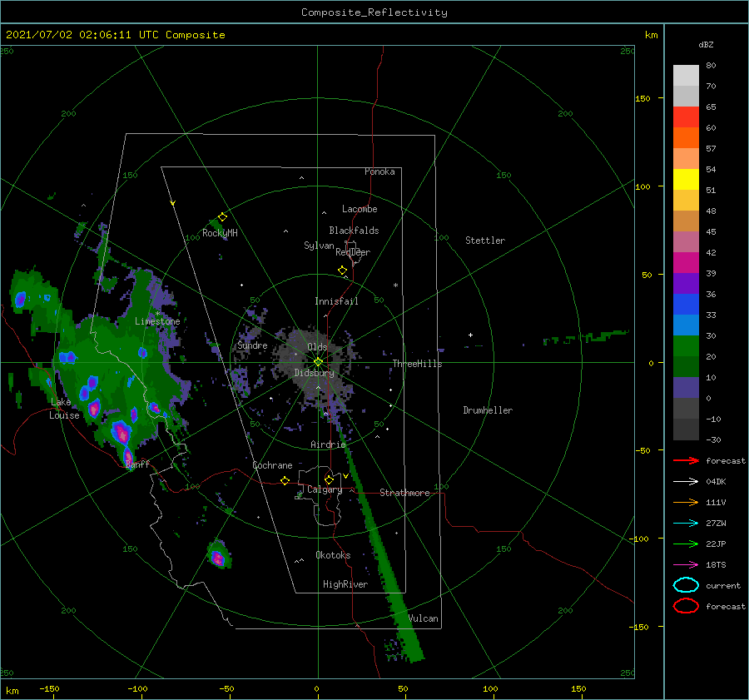Click the Airdrie town label
The image size is (749, 700).
click(328, 444)
